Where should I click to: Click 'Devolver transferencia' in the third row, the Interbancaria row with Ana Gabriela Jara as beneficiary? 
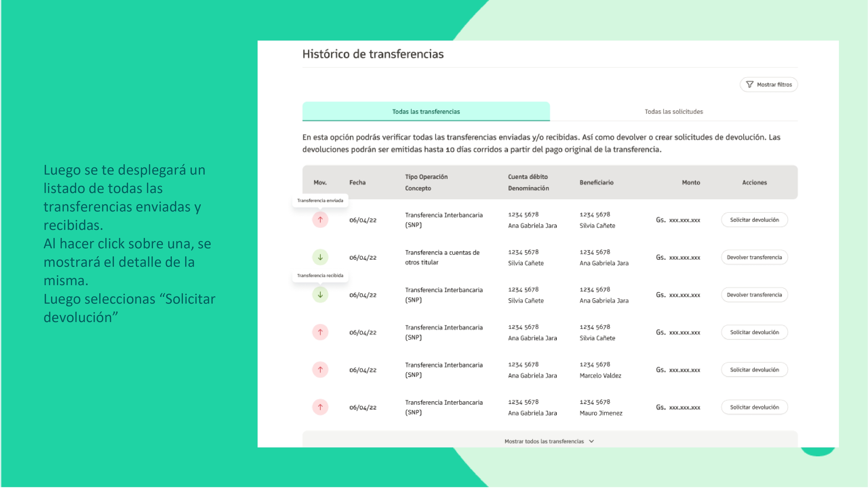pos(755,295)
